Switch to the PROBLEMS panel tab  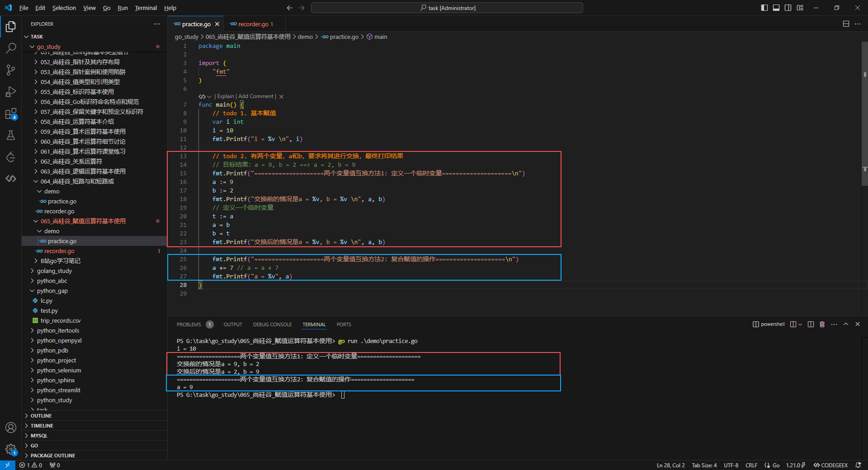(x=195, y=324)
